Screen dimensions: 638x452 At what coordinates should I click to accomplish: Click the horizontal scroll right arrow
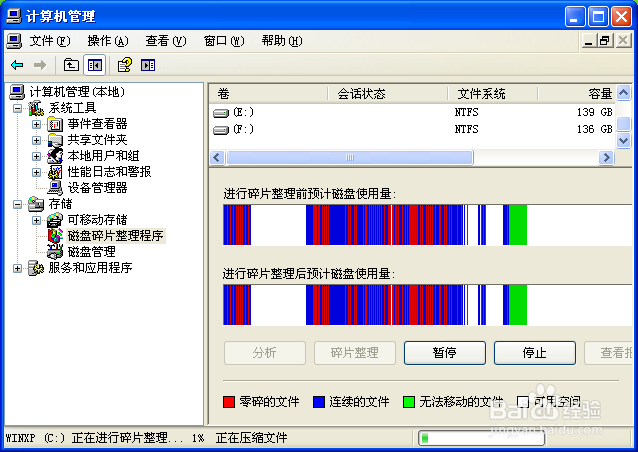606,157
